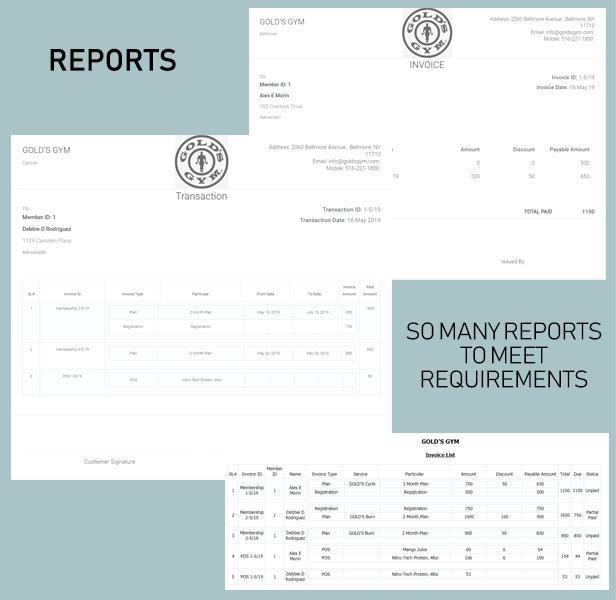This screenshot has height=600, width=616.
Task: Select 'Membership 2-5/19' in the Transaction table
Action: click(72, 308)
